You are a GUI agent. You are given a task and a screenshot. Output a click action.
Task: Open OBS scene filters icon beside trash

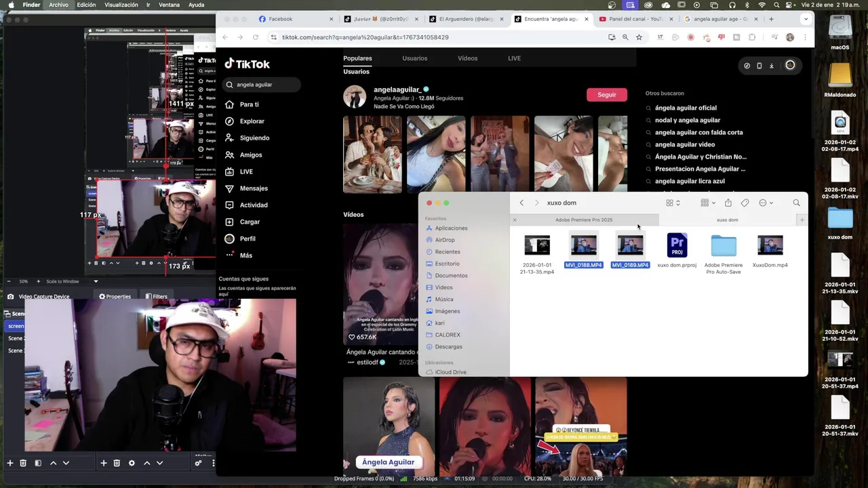pos(38,463)
